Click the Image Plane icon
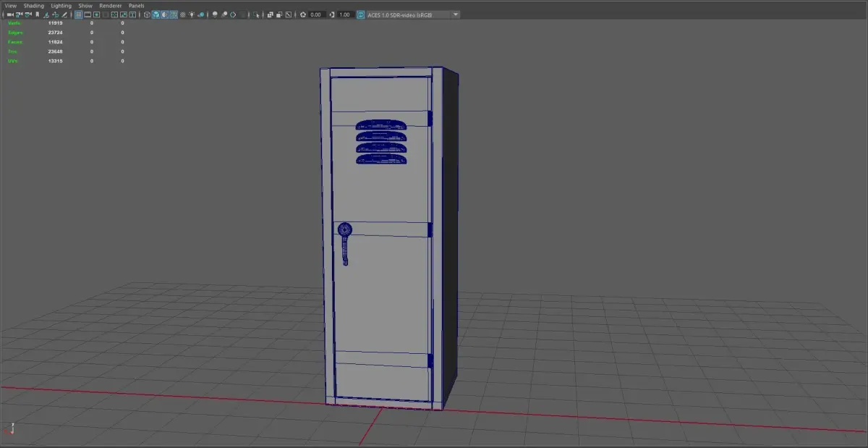The image size is (868, 448). point(46,14)
